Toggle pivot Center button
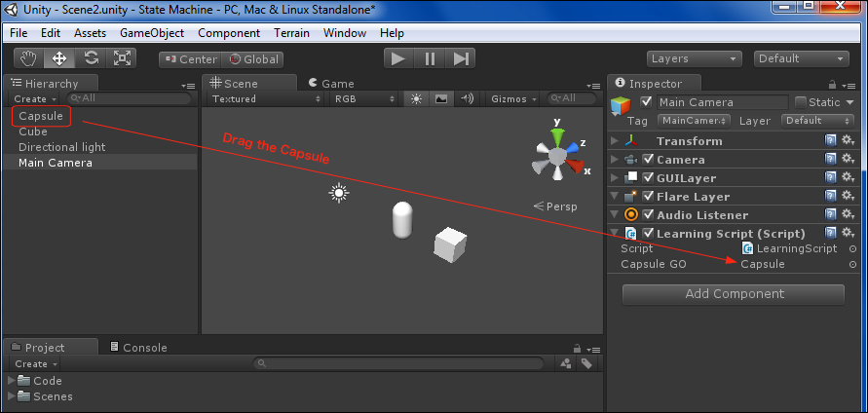Screen dimensions: 868x413 (x=190, y=59)
